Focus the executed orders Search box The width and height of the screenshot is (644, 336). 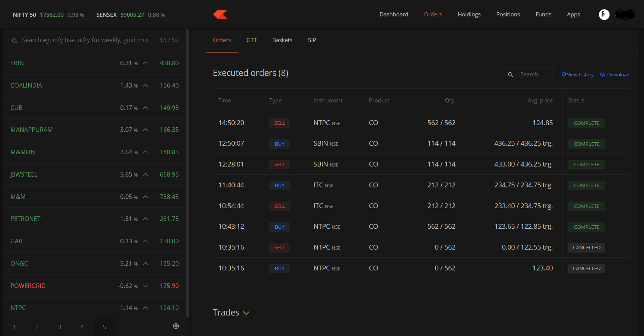(x=529, y=75)
